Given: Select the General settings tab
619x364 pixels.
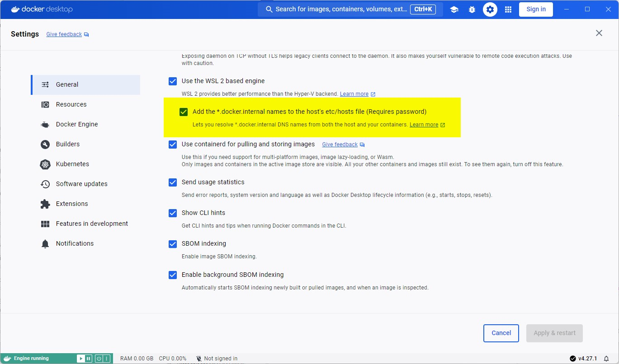Looking at the screenshot, I should tap(85, 84).
